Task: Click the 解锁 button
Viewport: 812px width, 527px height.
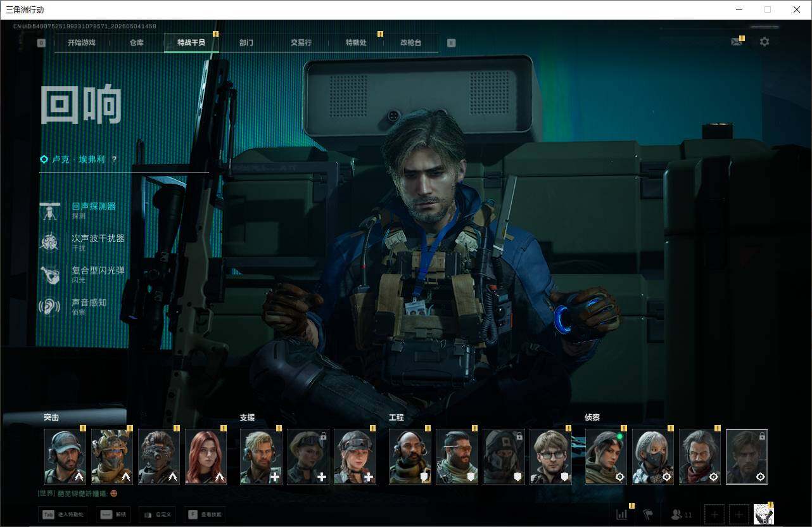Action: pos(114,514)
